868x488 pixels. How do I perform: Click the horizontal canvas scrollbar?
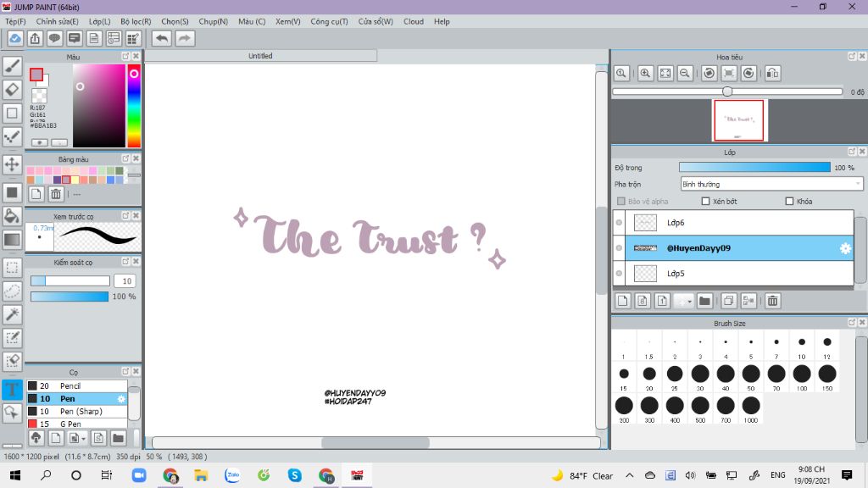376,442
